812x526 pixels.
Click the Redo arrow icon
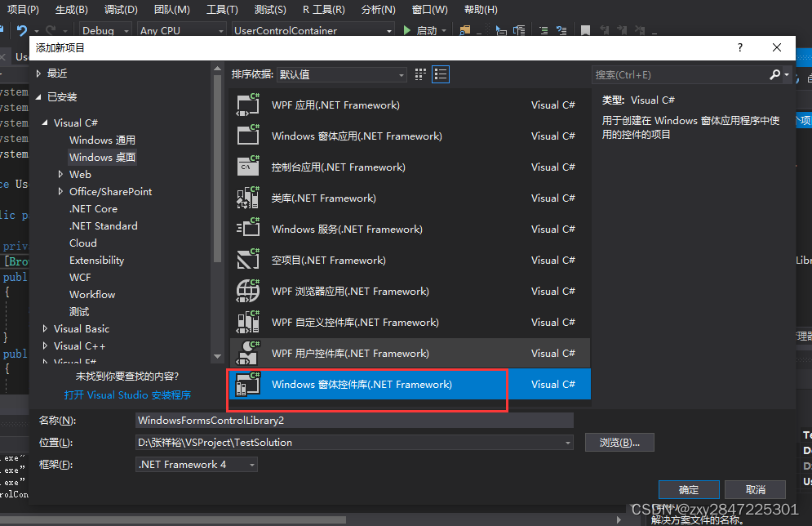click(x=49, y=29)
